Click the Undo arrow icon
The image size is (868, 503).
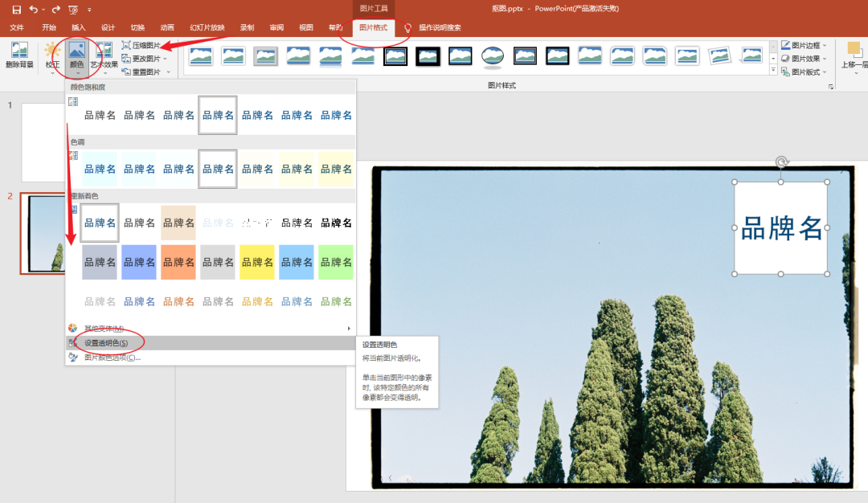pos(33,10)
